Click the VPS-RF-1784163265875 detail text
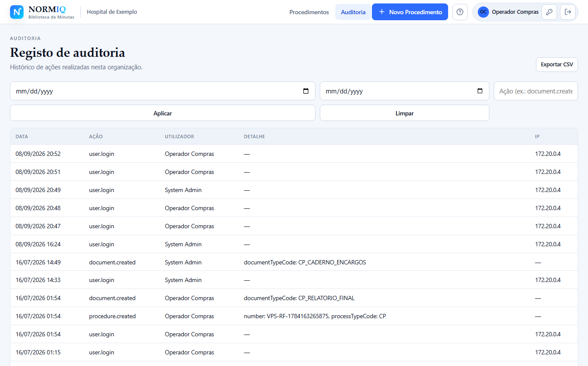This screenshot has width=588, height=366. 298,316
